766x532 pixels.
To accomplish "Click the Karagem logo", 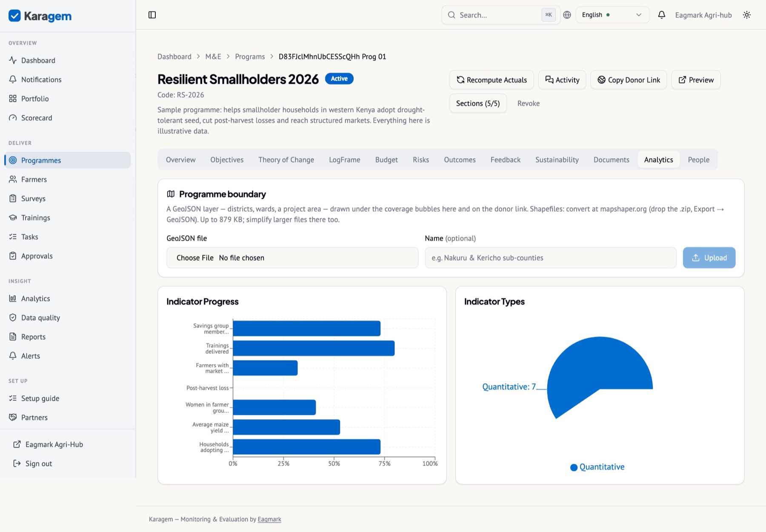I will coord(40,16).
